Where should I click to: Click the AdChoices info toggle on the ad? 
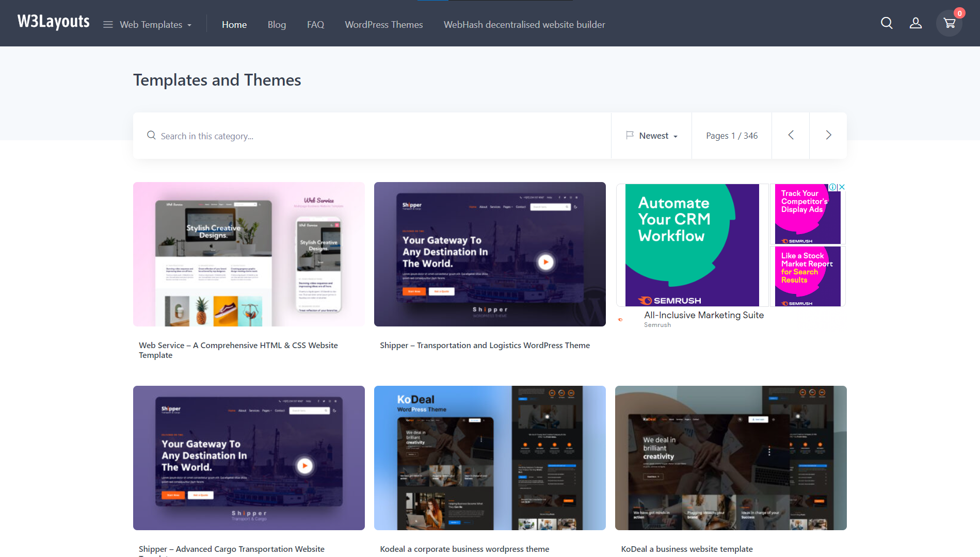833,187
